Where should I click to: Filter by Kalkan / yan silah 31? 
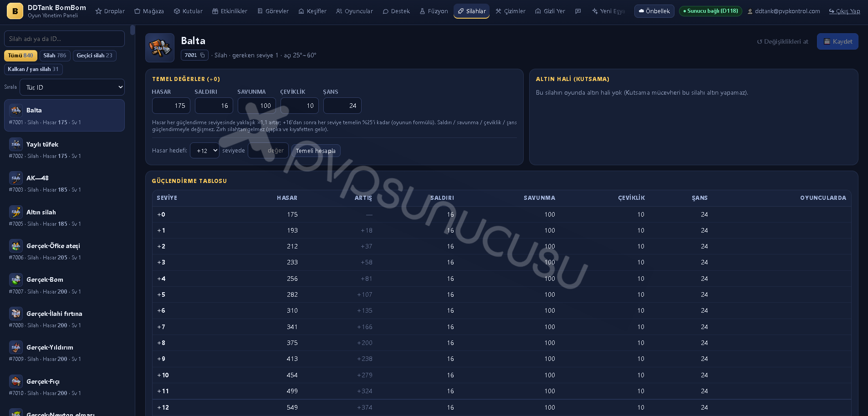click(x=33, y=69)
